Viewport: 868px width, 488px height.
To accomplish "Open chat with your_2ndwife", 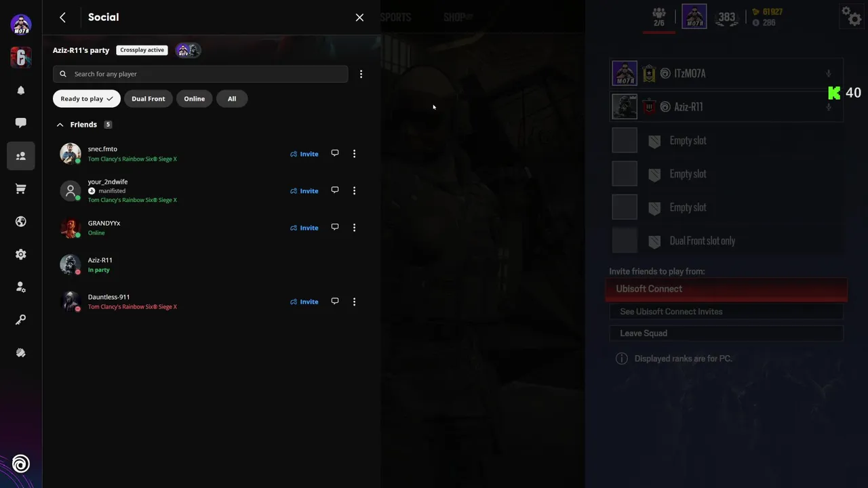I will (x=334, y=190).
